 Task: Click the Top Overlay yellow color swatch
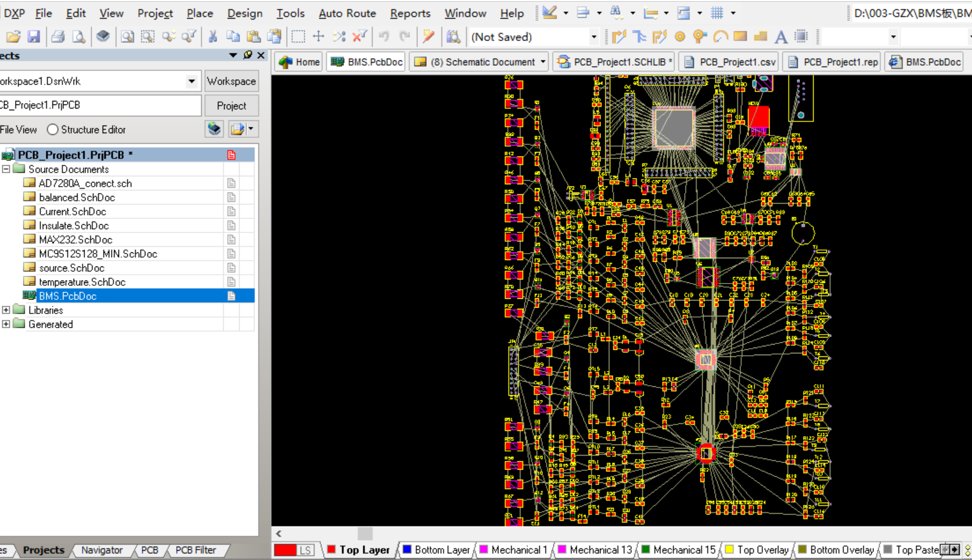[x=730, y=549]
